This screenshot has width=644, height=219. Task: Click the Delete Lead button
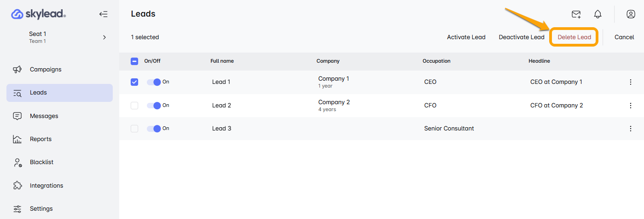(574, 37)
